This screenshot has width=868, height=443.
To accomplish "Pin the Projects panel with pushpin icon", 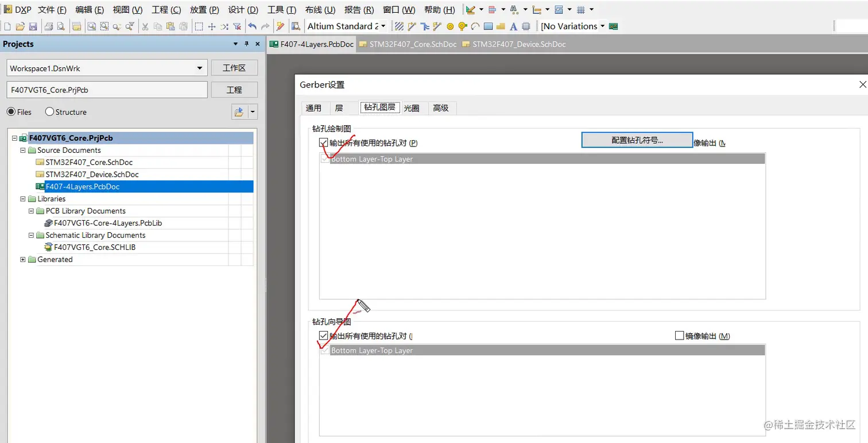I will (x=247, y=44).
